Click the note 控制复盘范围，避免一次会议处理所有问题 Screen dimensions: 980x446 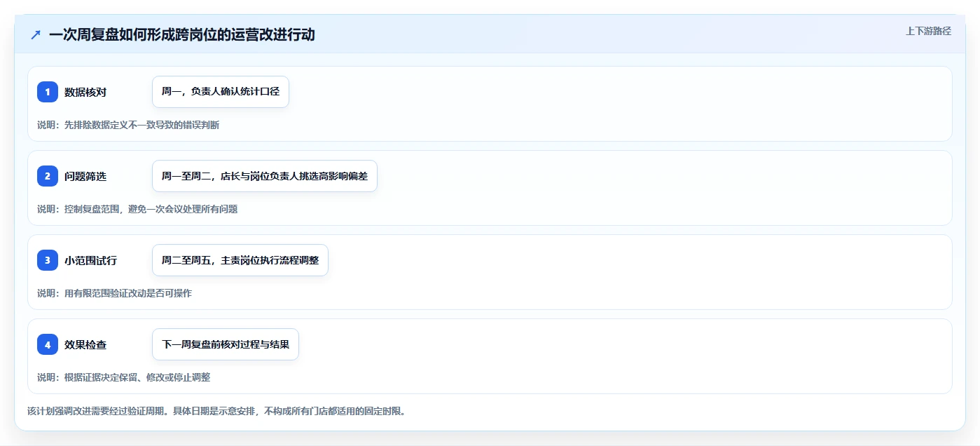coord(151,209)
